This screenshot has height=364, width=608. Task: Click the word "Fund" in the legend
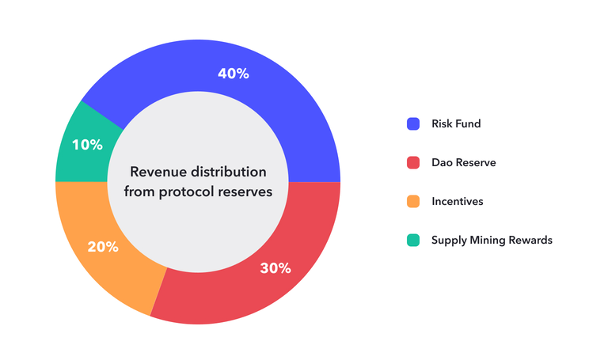coord(467,123)
